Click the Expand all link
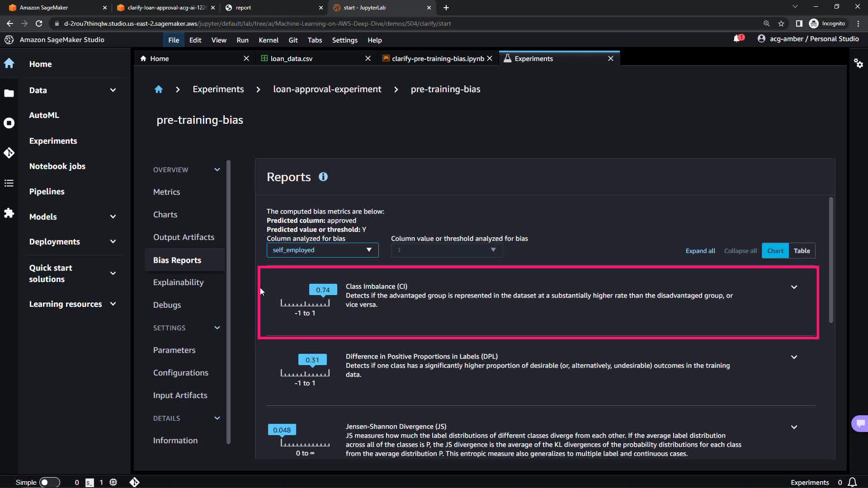 (700, 251)
